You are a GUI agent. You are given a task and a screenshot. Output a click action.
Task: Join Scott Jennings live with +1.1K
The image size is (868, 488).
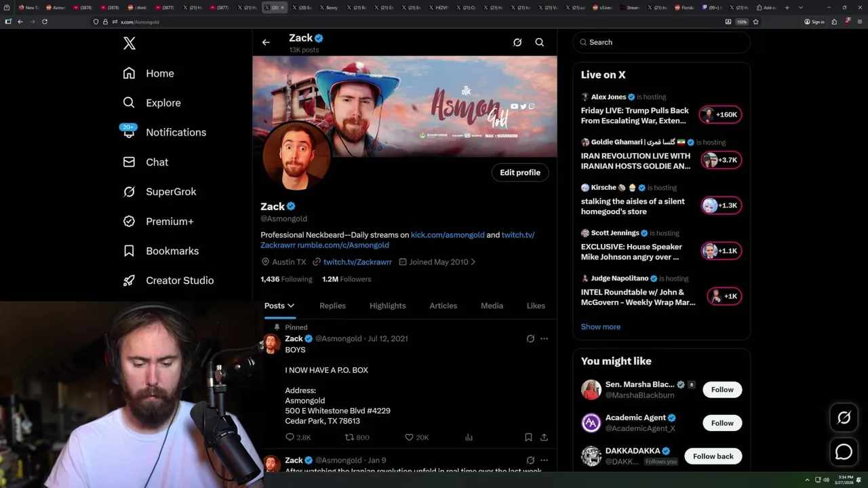(x=720, y=251)
